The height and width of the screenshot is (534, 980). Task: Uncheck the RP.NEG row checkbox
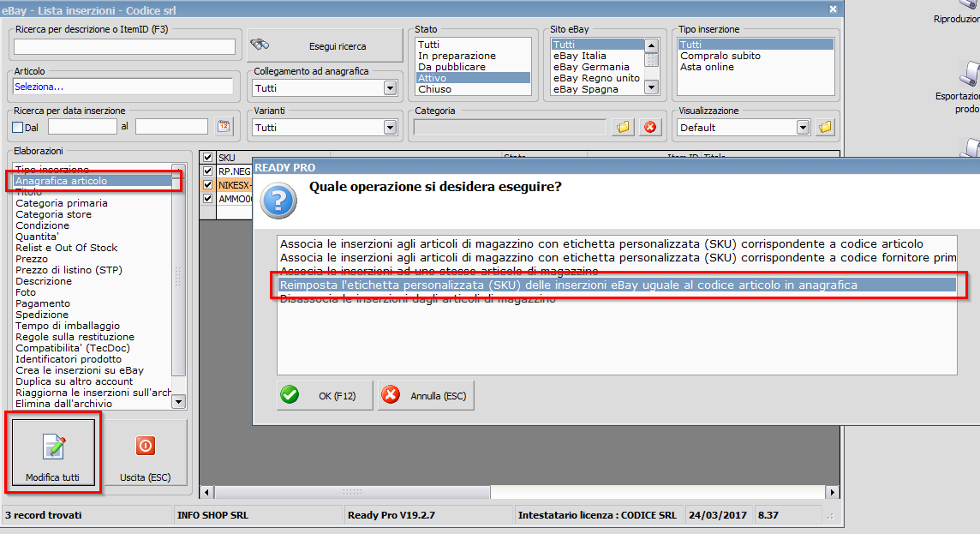click(208, 171)
